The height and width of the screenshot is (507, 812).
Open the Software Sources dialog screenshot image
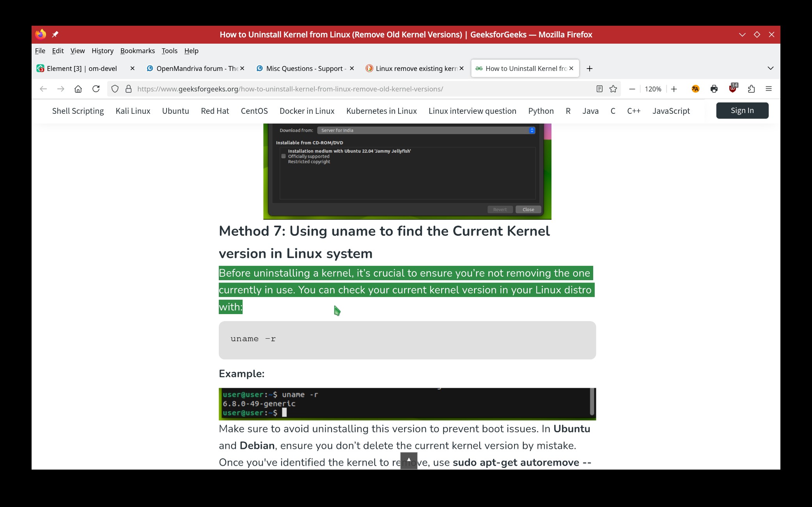tap(407, 171)
